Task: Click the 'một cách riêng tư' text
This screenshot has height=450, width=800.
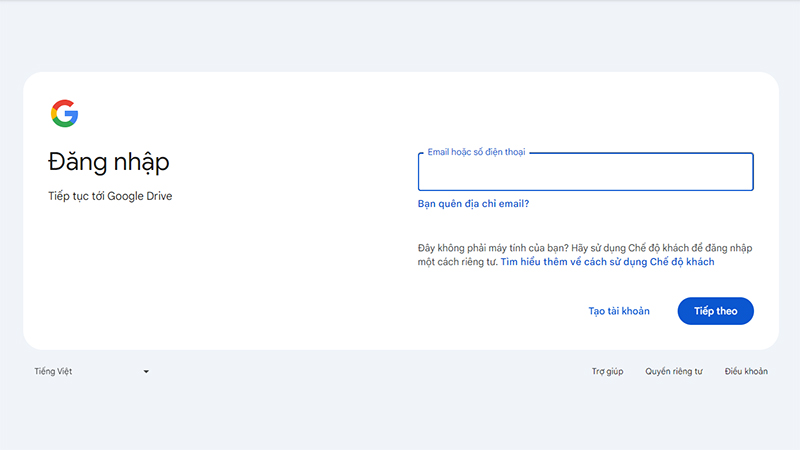Action: (x=457, y=262)
